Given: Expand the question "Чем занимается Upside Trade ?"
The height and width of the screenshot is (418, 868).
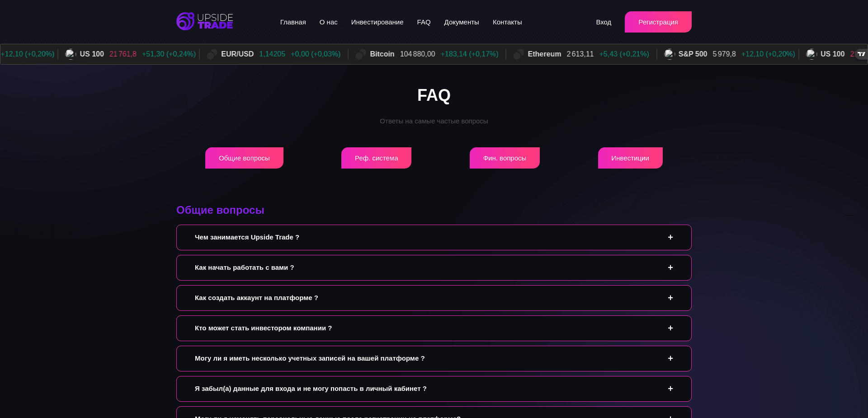Looking at the screenshot, I should (x=670, y=237).
